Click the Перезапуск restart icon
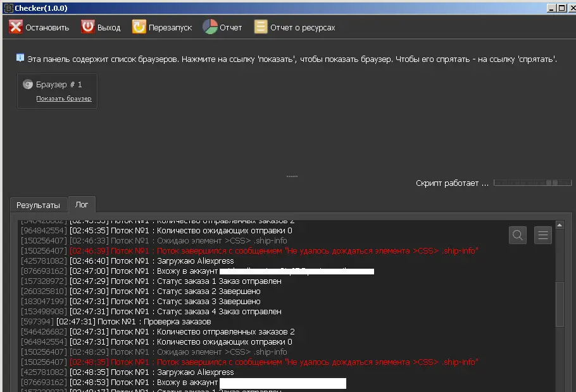This screenshot has width=576, height=392. point(139,27)
